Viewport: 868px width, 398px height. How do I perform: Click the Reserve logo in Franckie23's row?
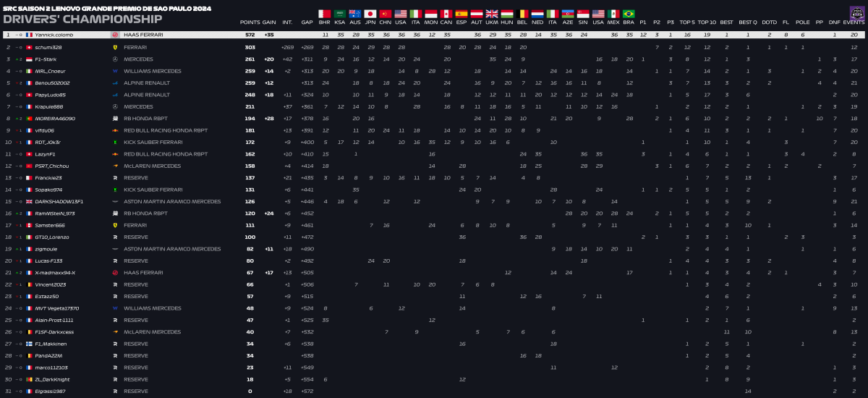pos(116,177)
